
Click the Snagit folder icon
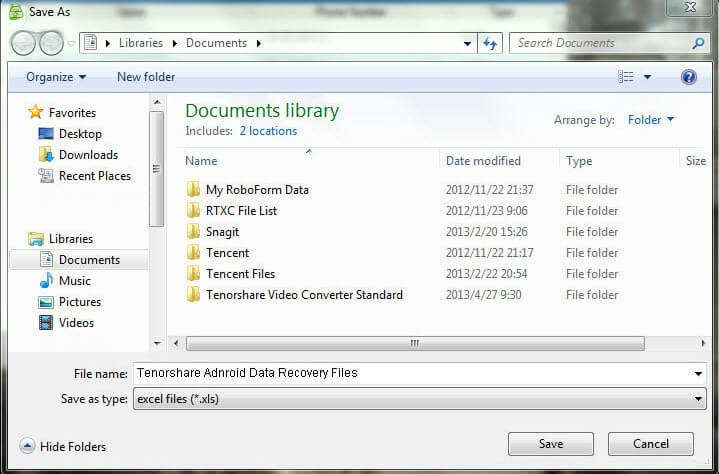(x=193, y=231)
